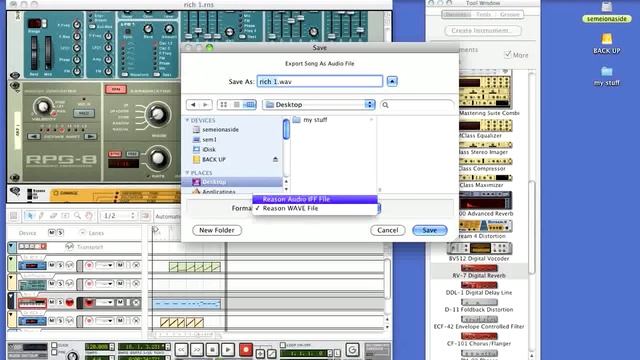Enable the Click metronome checkbox
Viewport: 640px width, 360px height.
coord(54,345)
